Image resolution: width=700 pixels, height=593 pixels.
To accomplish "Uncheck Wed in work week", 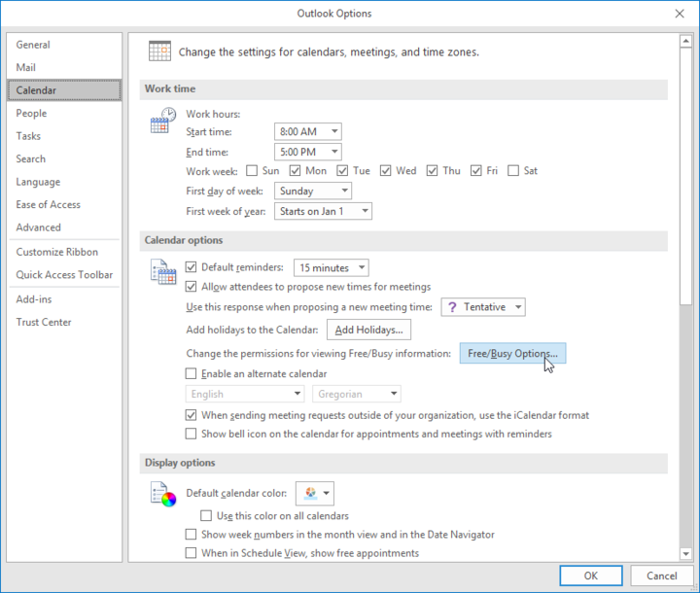I will 386,170.
